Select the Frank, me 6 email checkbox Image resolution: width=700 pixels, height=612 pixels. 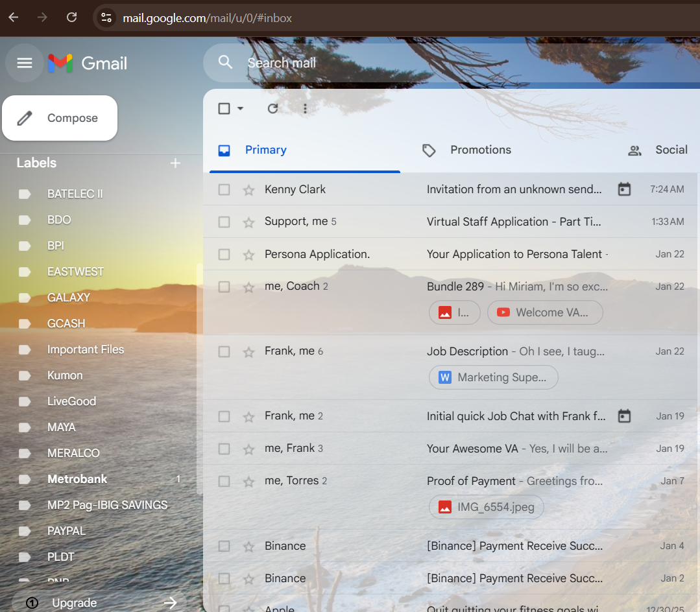224,351
